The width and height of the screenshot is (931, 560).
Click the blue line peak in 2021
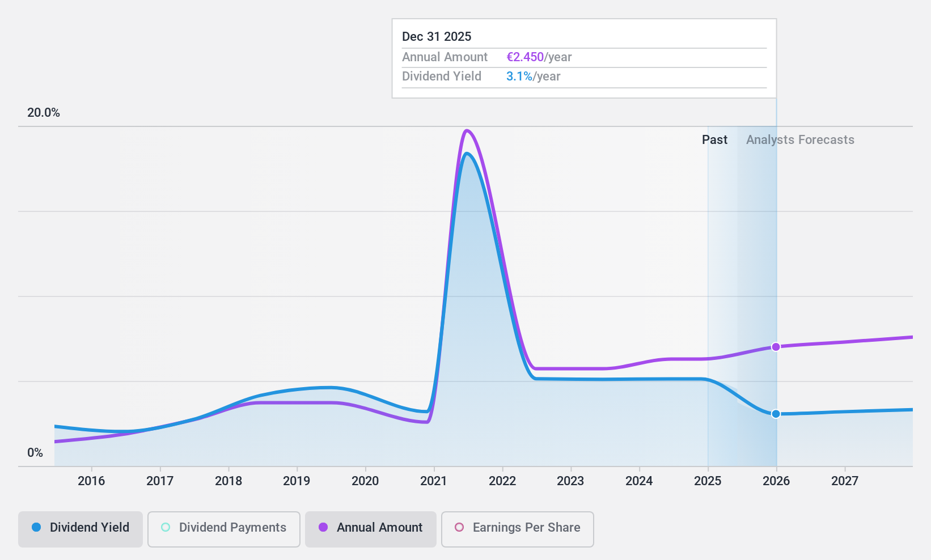pyautogui.click(x=467, y=154)
